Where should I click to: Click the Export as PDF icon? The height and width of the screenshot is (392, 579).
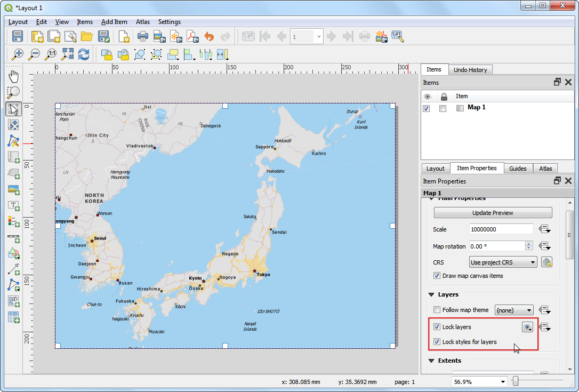click(x=191, y=36)
